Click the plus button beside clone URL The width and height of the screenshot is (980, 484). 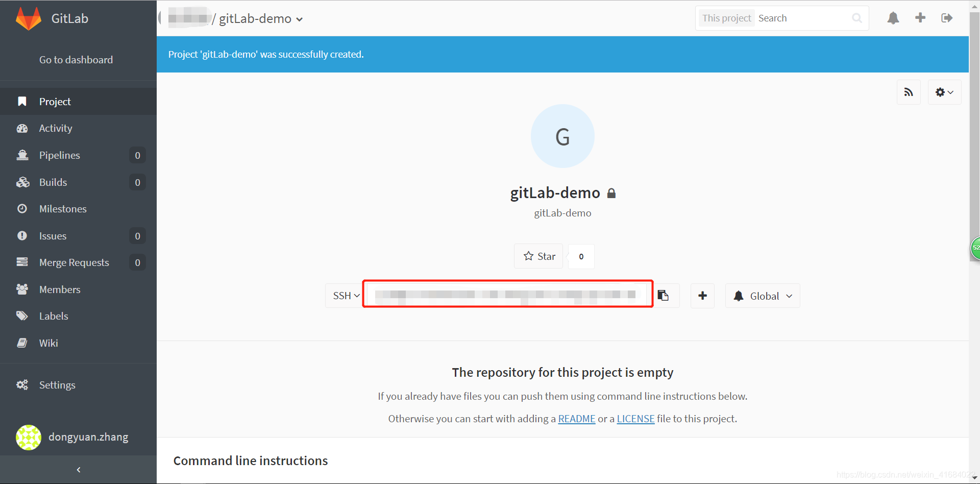point(702,296)
